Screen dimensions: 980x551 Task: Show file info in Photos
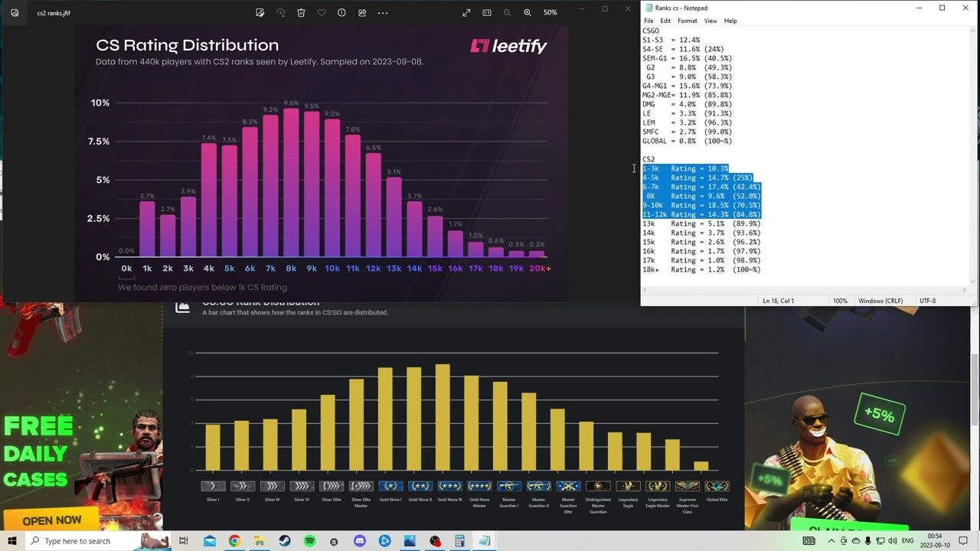341,13
